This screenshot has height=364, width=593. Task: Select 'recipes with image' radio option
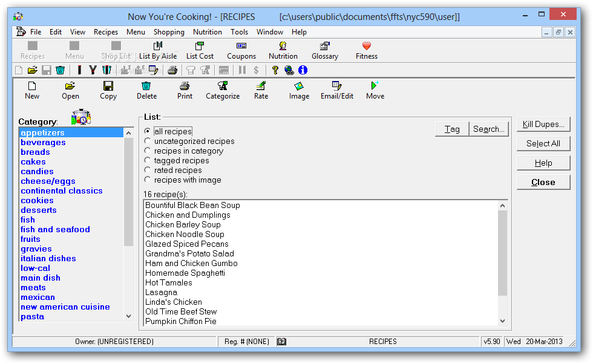click(148, 180)
